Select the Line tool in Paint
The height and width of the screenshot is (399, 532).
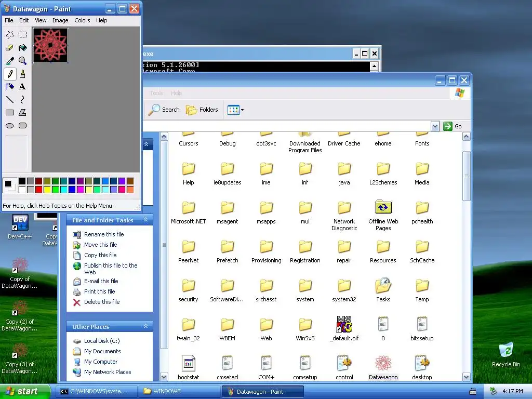[10, 99]
